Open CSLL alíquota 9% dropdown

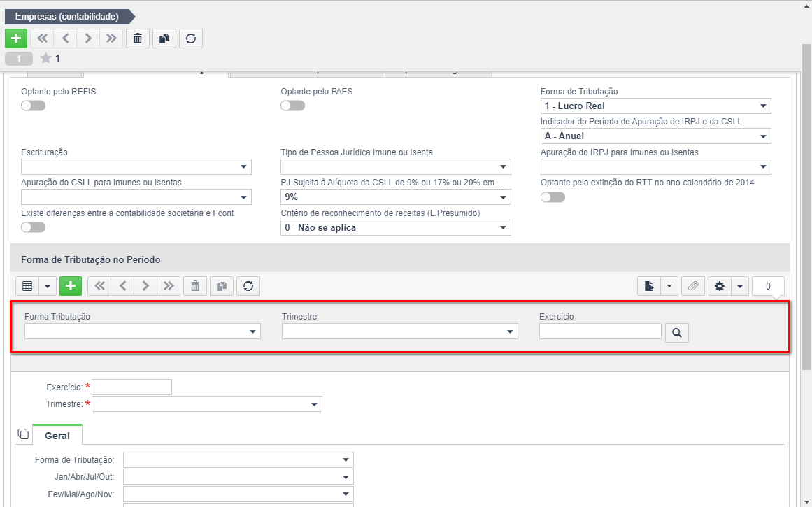pos(396,197)
